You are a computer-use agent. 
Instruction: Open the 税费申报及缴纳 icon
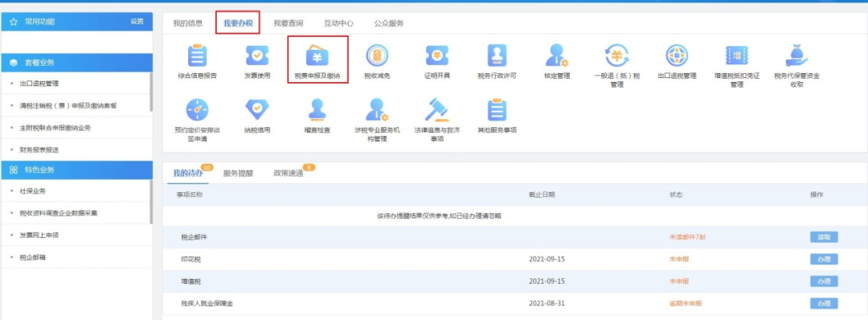317,56
